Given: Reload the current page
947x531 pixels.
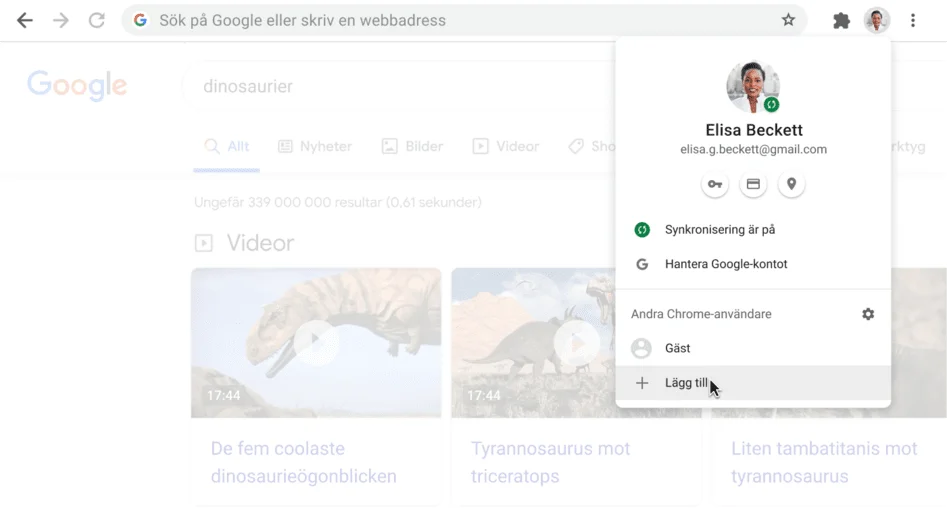Looking at the screenshot, I should [97, 20].
